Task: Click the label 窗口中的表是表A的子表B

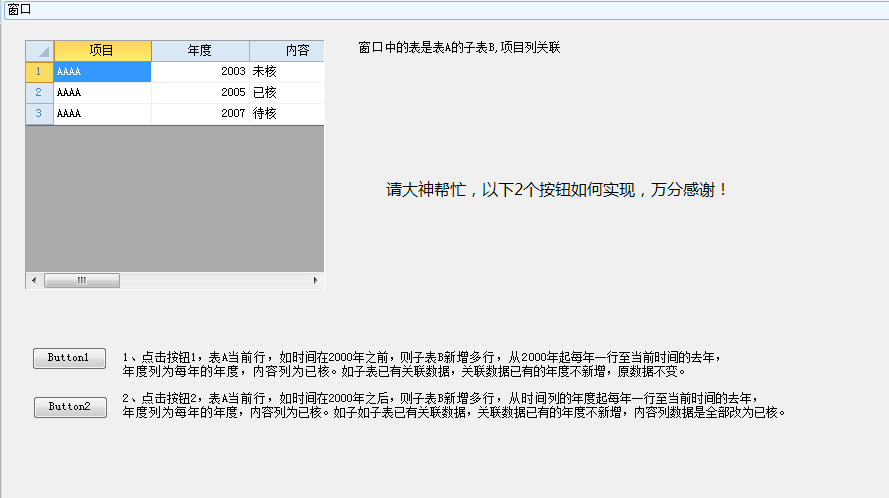Action: 459,48
